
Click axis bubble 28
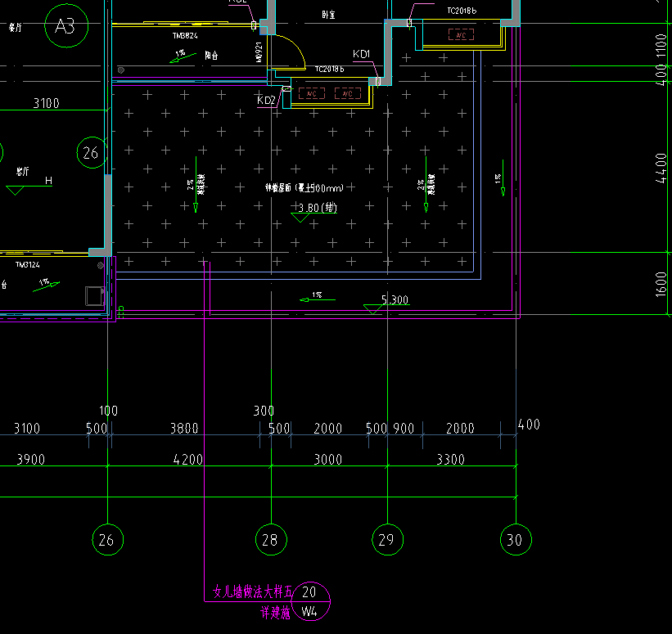(x=271, y=539)
